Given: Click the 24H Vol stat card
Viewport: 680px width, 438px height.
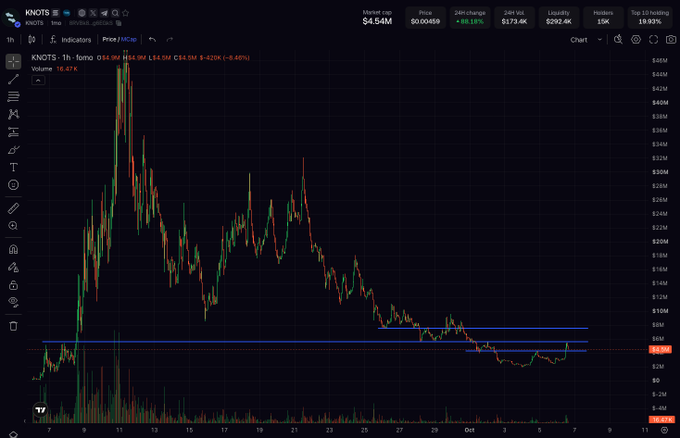Looking at the screenshot, I should pos(514,17).
